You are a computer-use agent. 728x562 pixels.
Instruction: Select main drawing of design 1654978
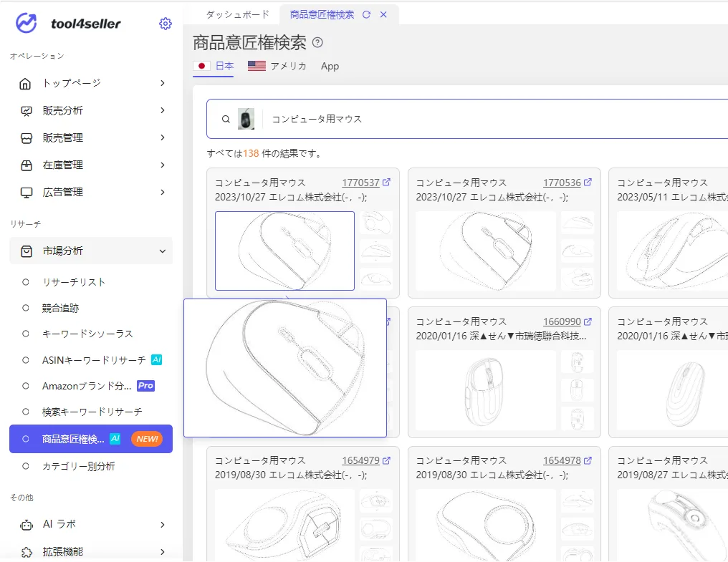(x=486, y=525)
